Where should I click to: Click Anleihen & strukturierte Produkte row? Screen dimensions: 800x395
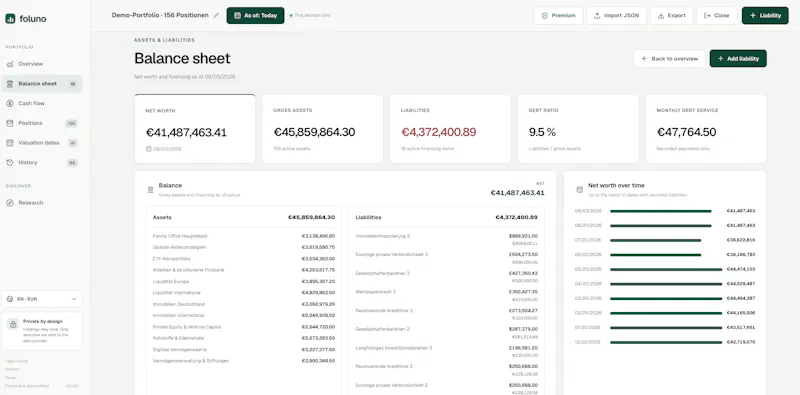coord(244,270)
